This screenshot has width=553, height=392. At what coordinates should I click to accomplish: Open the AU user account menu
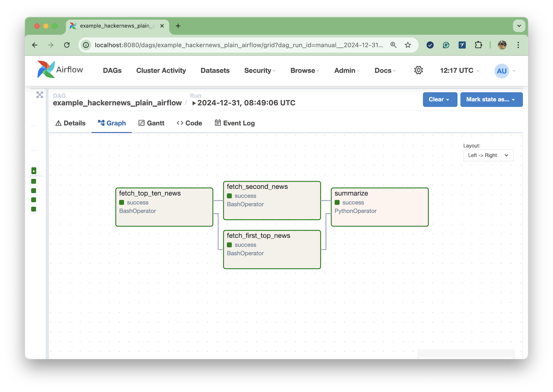[502, 71]
